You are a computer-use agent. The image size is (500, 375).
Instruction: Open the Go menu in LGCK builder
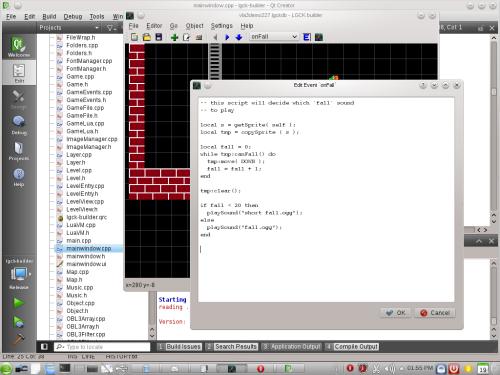click(x=173, y=26)
